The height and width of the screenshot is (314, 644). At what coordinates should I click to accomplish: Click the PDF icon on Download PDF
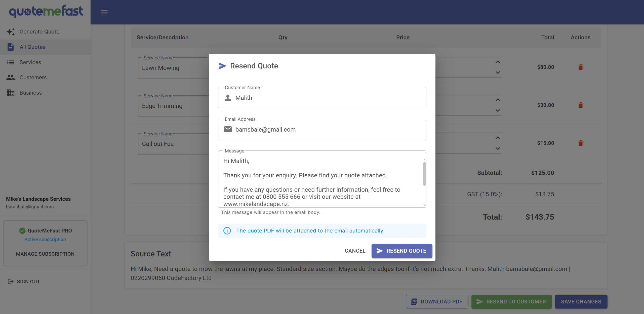pos(414,302)
